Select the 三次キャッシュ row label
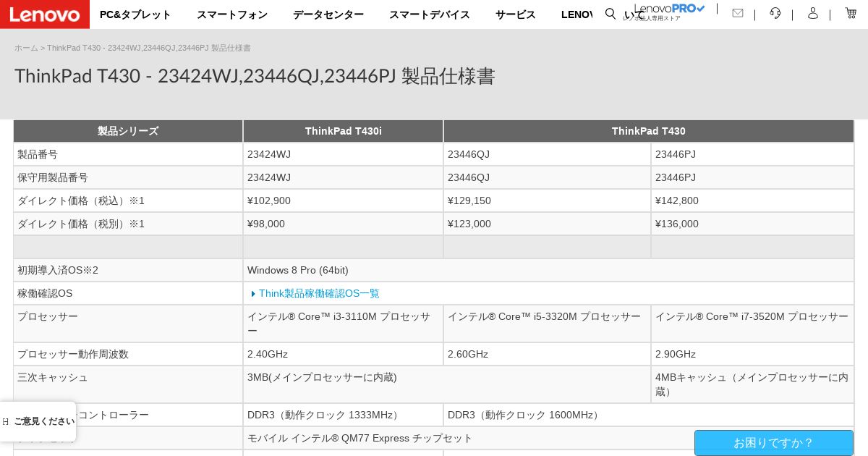Screen dimensions: 868x456 pyautogui.click(x=128, y=384)
